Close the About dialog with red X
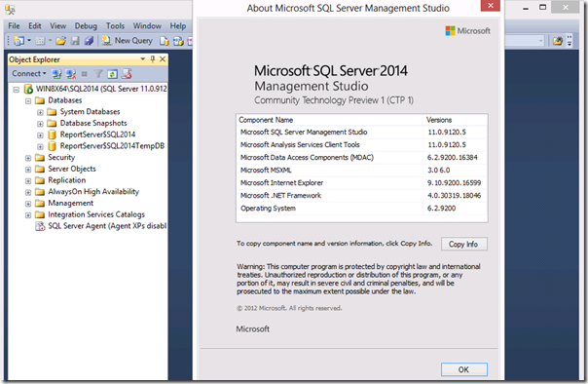 (490, 6)
